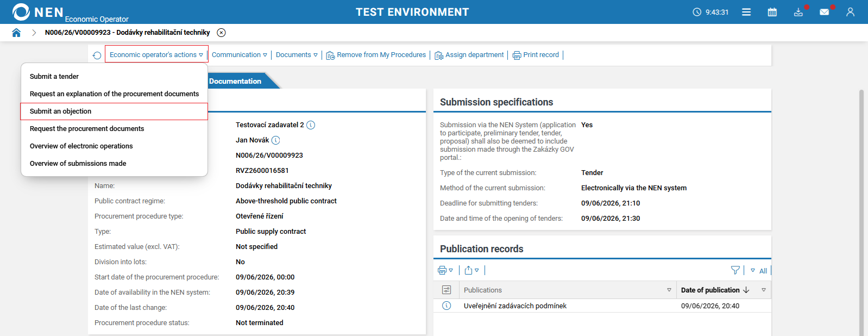Open the hamburger menu in header

click(746, 12)
